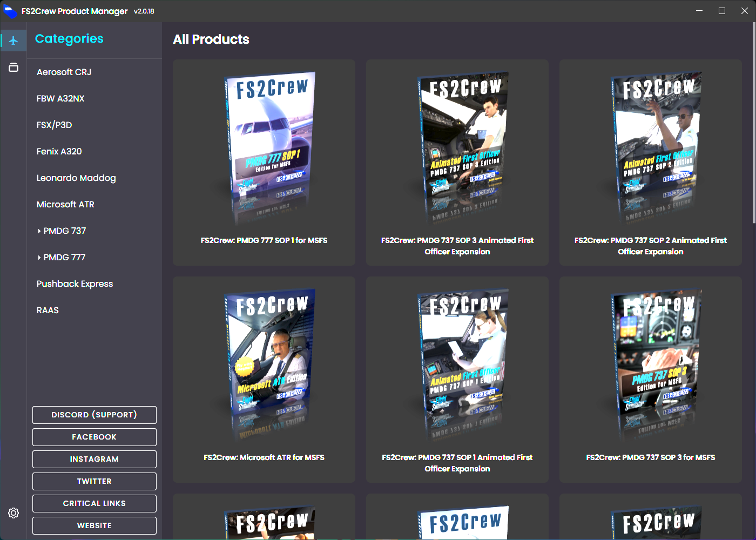The width and height of the screenshot is (756, 540).
Task: Click the Twitter button
Action: 94,481
